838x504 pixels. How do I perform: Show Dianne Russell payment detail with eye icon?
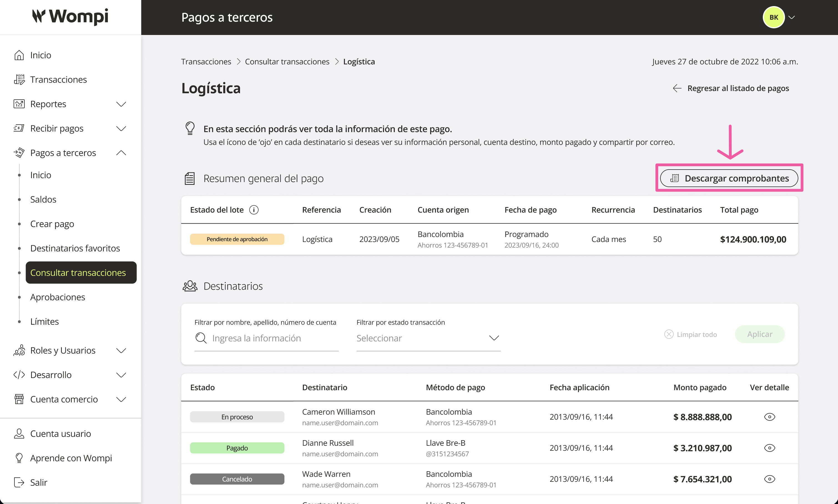coord(769,448)
